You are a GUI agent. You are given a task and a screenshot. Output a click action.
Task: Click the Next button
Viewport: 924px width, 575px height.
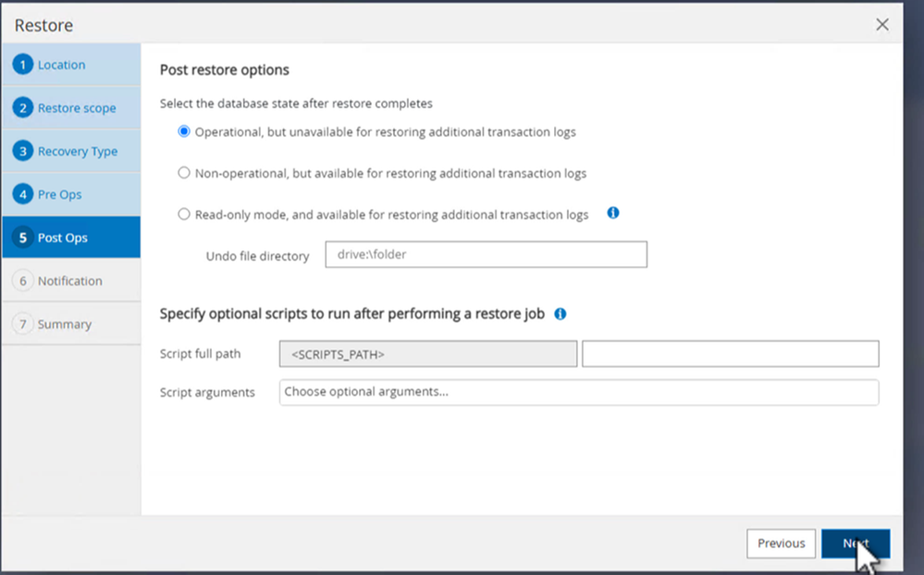click(856, 544)
